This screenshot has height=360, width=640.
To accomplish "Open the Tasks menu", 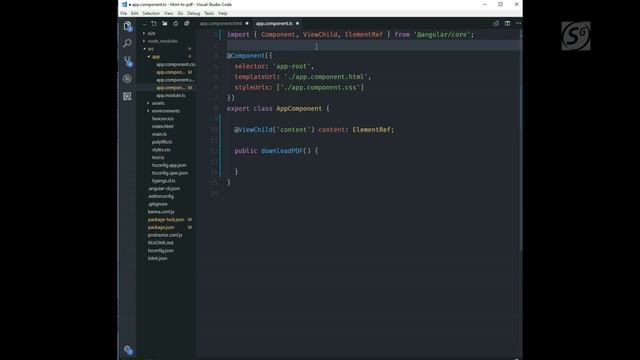I will [x=209, y=13].
